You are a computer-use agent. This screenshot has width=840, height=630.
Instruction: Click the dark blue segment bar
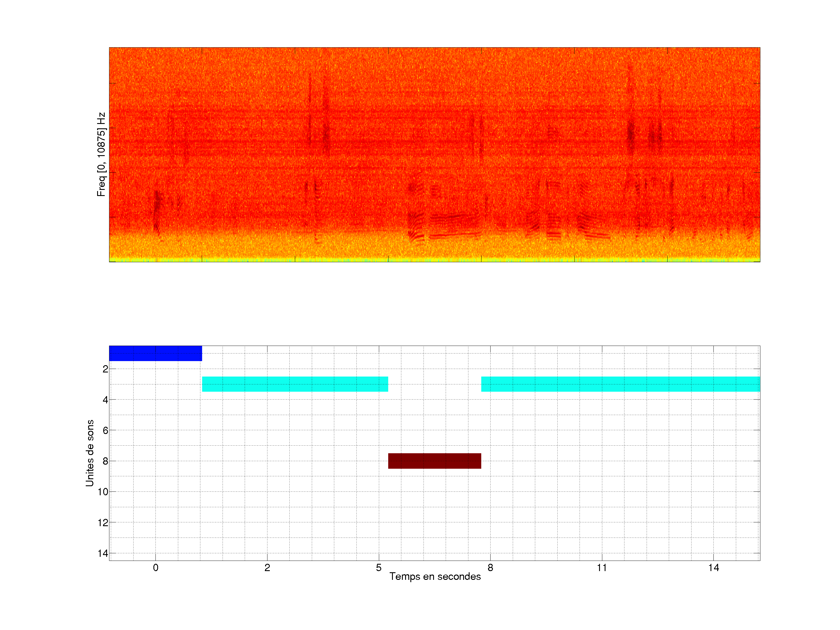(155, 353)
